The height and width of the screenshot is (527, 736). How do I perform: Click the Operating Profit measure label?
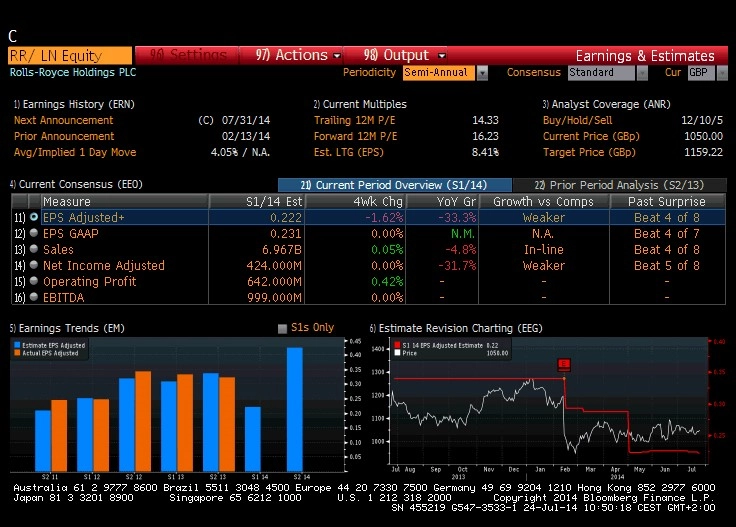90,281
